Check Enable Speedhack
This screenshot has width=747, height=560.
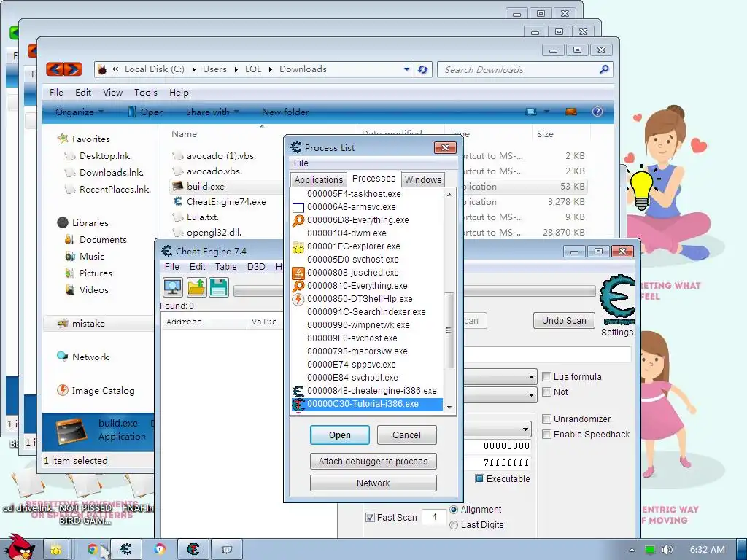tap(547, 435)
